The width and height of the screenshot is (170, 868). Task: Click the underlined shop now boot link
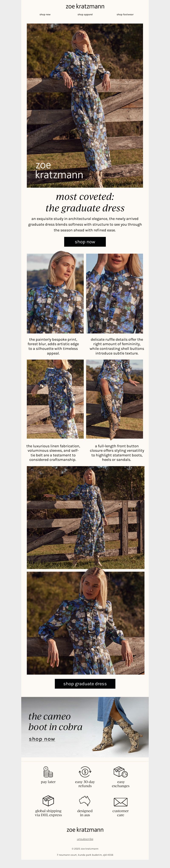pyautogui.click(x=42, y=739)
